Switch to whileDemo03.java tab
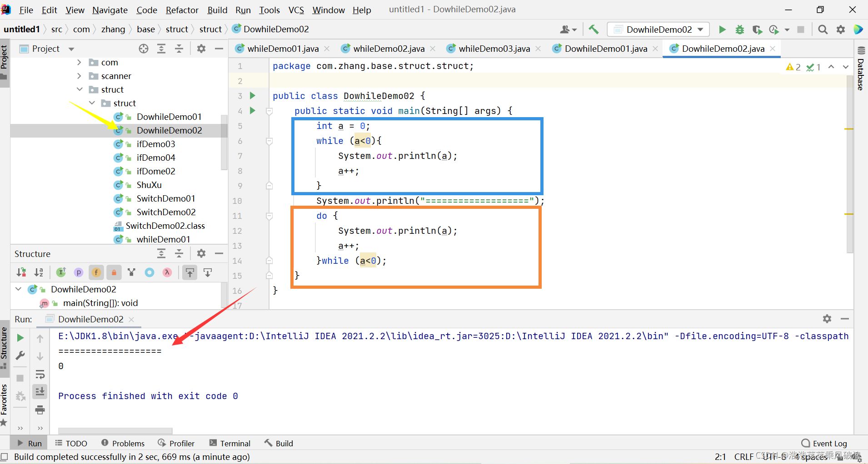This screenshot has height=464, width=868. click(494, 49)
